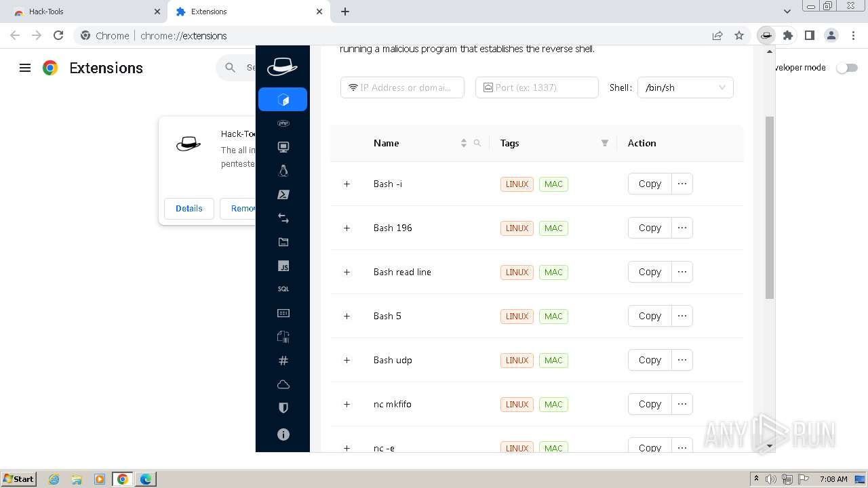Click the share page icon
Image resolution: width=868 pixels, height=488 pixels.
[717, 35]
